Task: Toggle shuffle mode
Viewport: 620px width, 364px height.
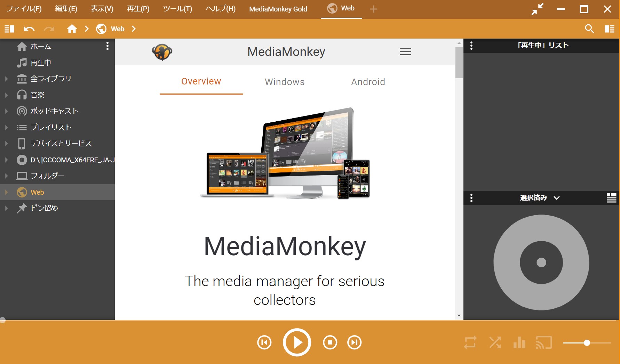Action: click(495, 342)
